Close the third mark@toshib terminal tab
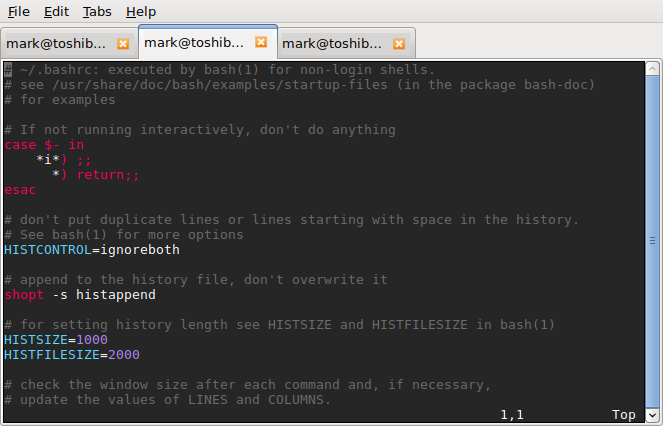 click(x=399, y=44)
